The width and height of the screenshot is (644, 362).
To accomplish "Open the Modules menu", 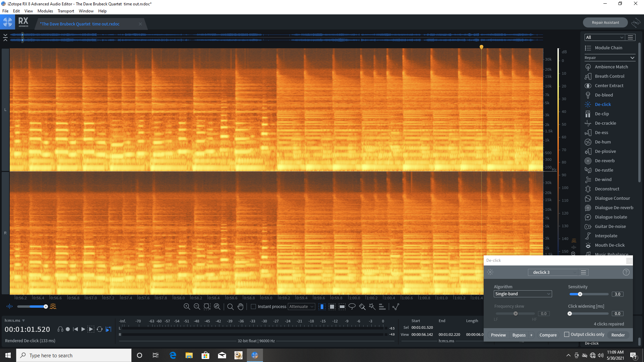I will 45,11.
